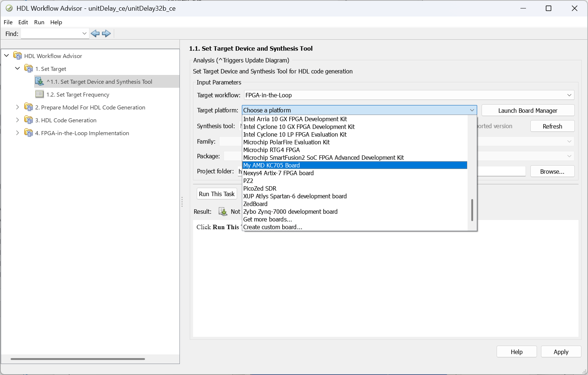Screen dimensions: 588x375
Task: Click the folder icon of "3. HDL Code Generation"
Action: pyautogui.click(x=29, y=120)
